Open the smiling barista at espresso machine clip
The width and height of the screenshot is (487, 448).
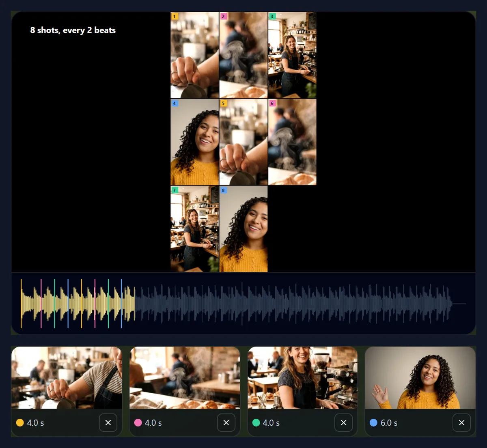click(x=303, y=378)
